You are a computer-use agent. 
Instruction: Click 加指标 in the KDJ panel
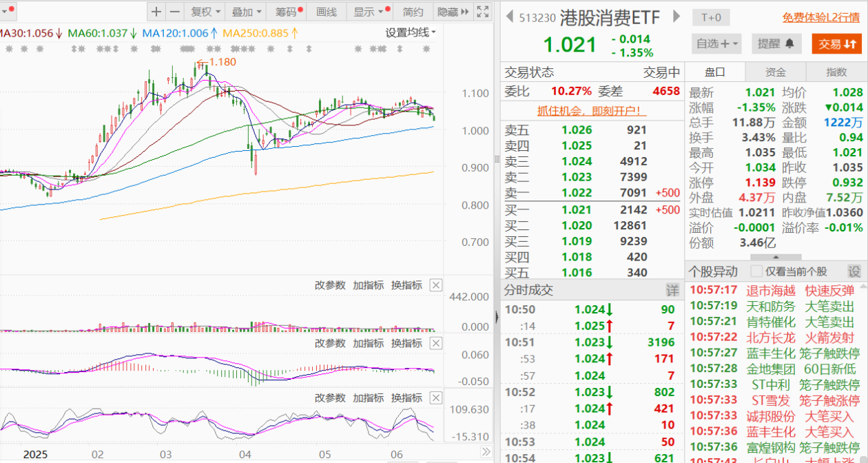tap(369, 398)
